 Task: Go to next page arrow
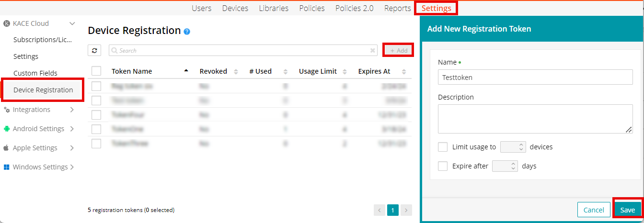click(x=406, y=210)
